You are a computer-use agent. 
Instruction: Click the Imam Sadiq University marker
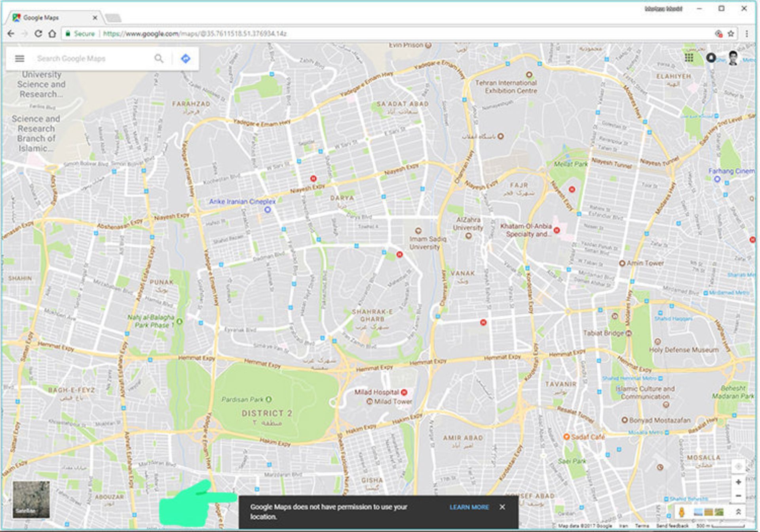pos(418,230)
